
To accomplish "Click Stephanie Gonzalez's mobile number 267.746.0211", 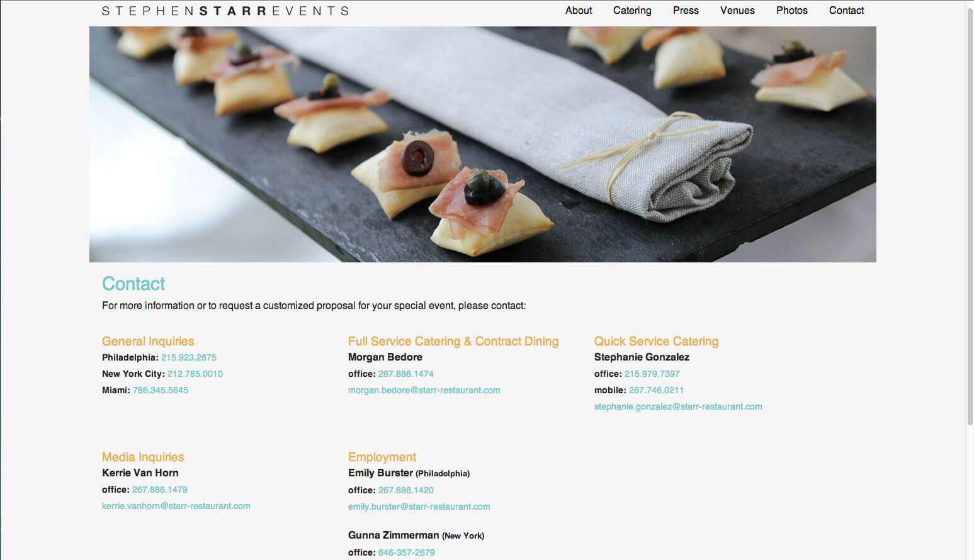I will click(x=656, y=390).
